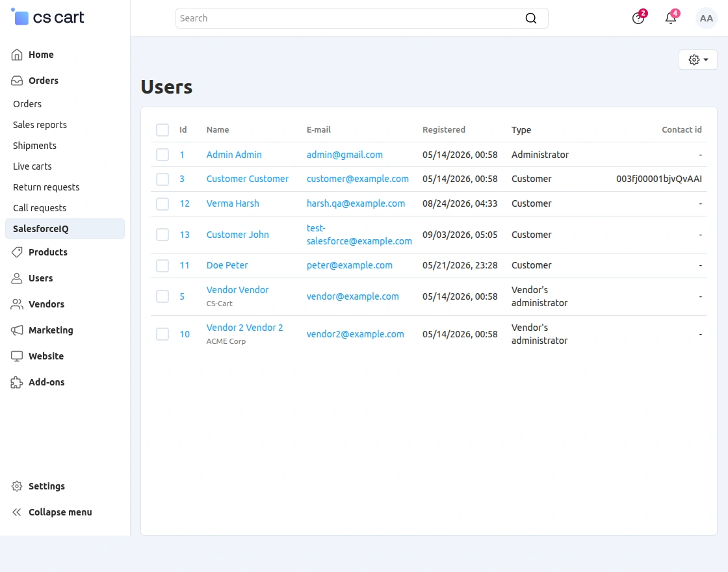The image size is (728, 572).
Task: Check the box for Doe Peter row
Action: [162, 266]
